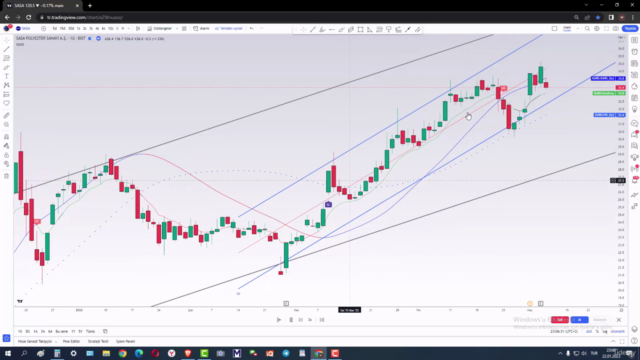
Task: Undo last chart action
Action: coord(252,29)
